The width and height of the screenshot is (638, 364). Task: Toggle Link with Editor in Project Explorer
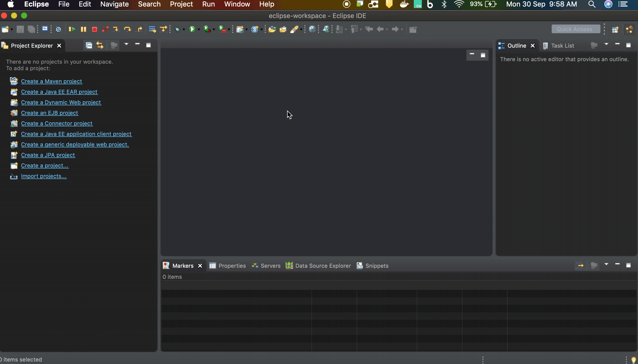pyautogui.click(x=100, y=45)
